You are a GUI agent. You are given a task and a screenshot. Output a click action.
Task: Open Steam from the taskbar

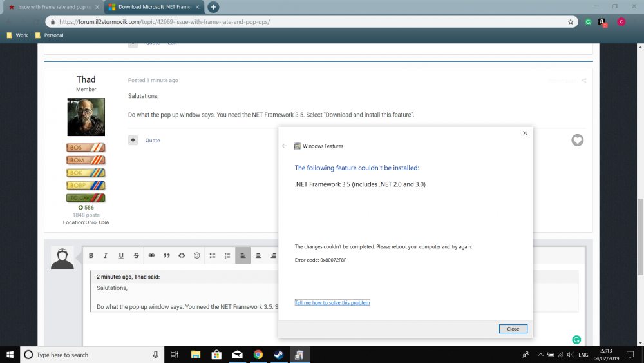pos(279,355)
